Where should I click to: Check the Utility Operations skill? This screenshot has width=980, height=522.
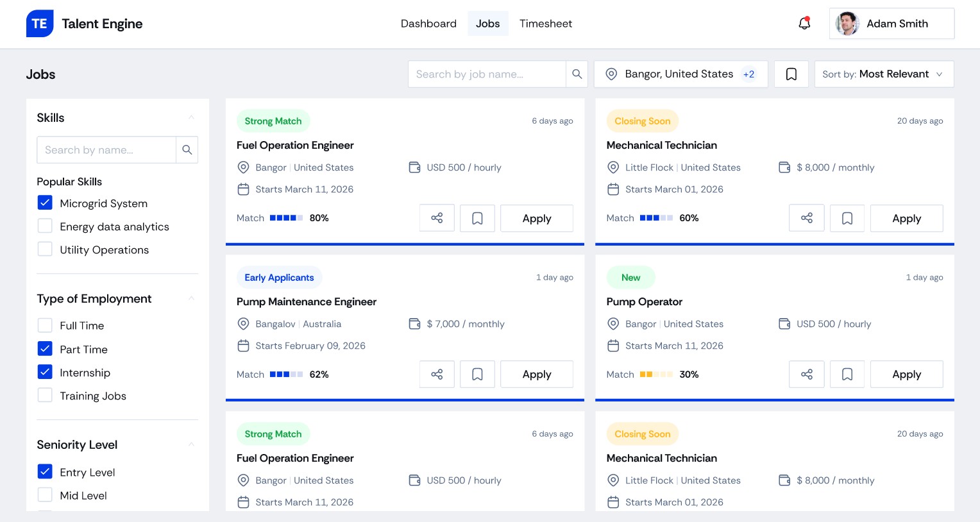pyautogui.click(x=45, y=249)
